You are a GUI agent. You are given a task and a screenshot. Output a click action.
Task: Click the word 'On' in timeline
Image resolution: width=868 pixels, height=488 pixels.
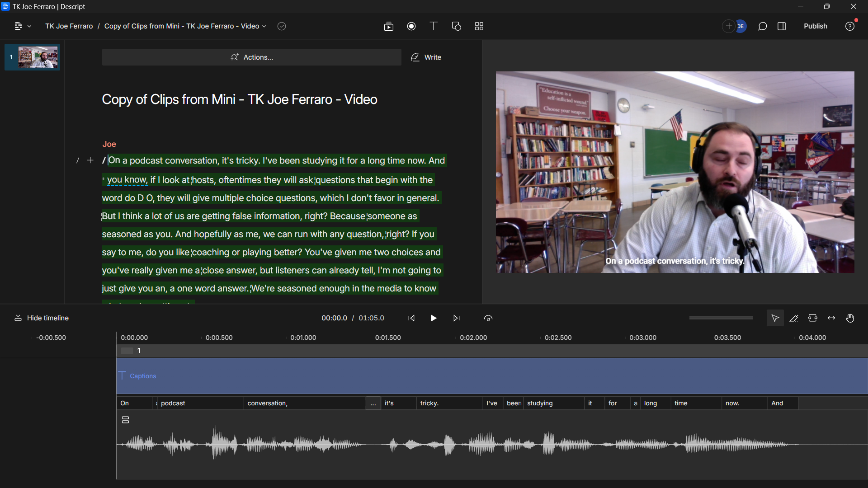click(134, 403)
